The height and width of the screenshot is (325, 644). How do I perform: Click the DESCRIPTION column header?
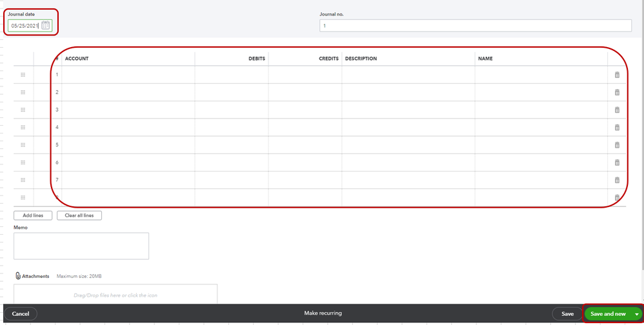[x=361, y=59]
